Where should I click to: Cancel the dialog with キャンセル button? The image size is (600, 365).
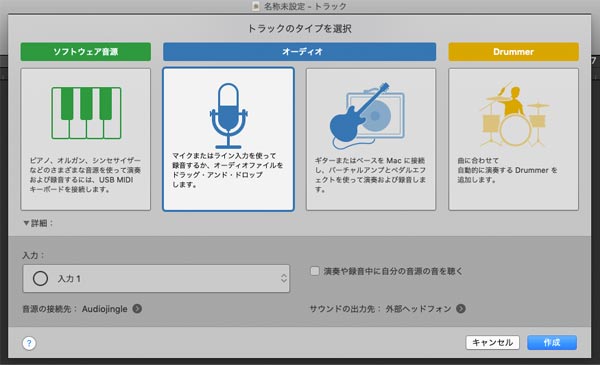point(492,342)
